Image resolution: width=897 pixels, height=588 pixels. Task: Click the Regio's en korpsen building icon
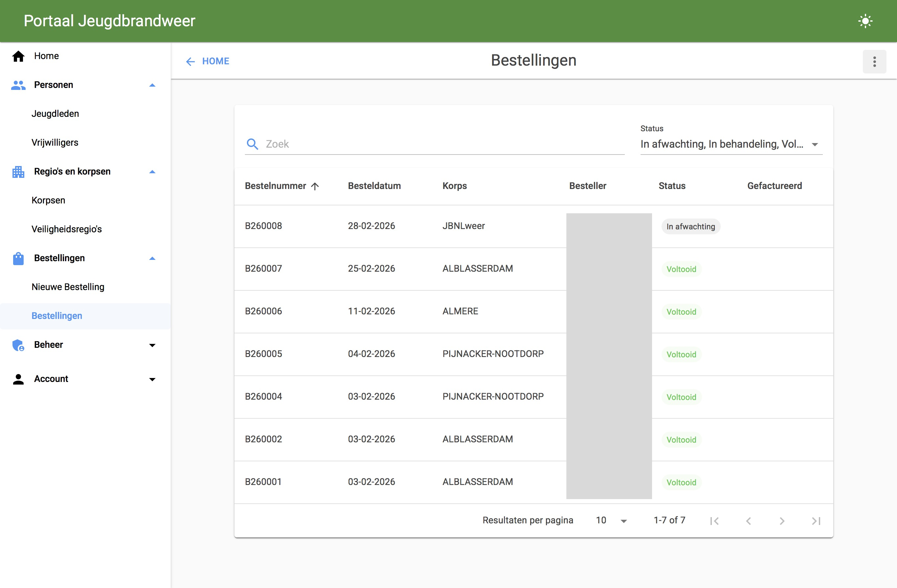[18, 172]
